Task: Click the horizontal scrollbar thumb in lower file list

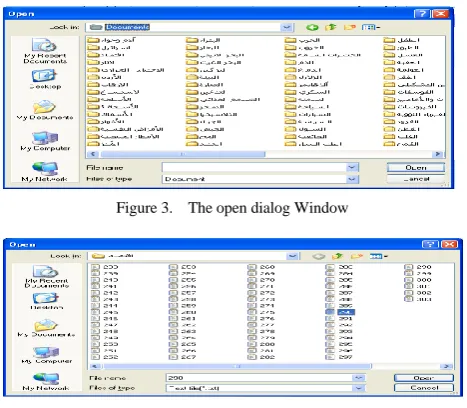Action: (x=237, y=366)
